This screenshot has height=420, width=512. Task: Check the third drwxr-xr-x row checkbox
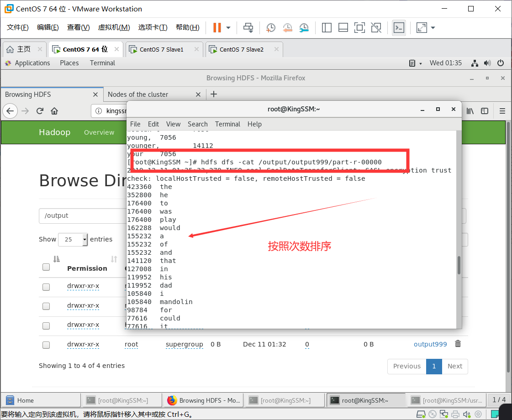pos(46,325)
